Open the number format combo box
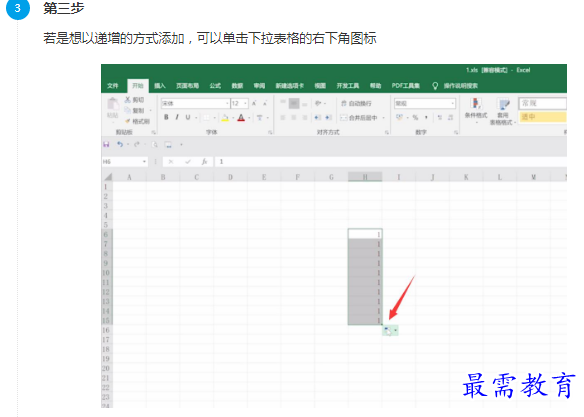This screenshot has height=417, width=584. 425,103
